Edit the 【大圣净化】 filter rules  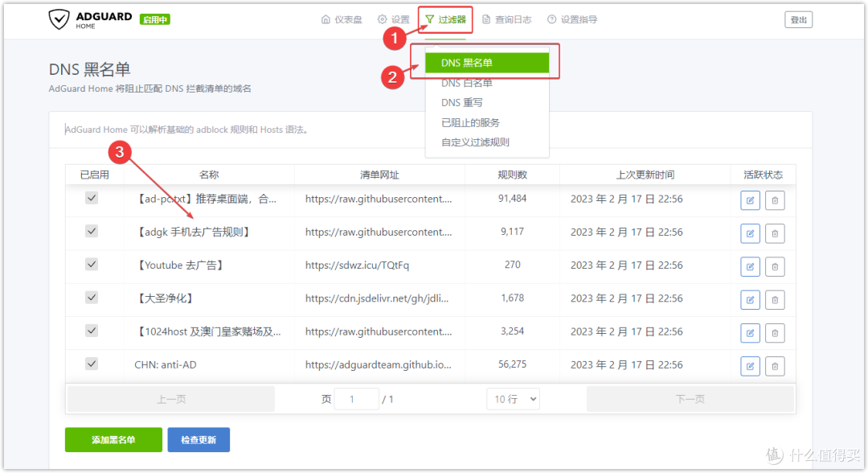tap(749, 299)
